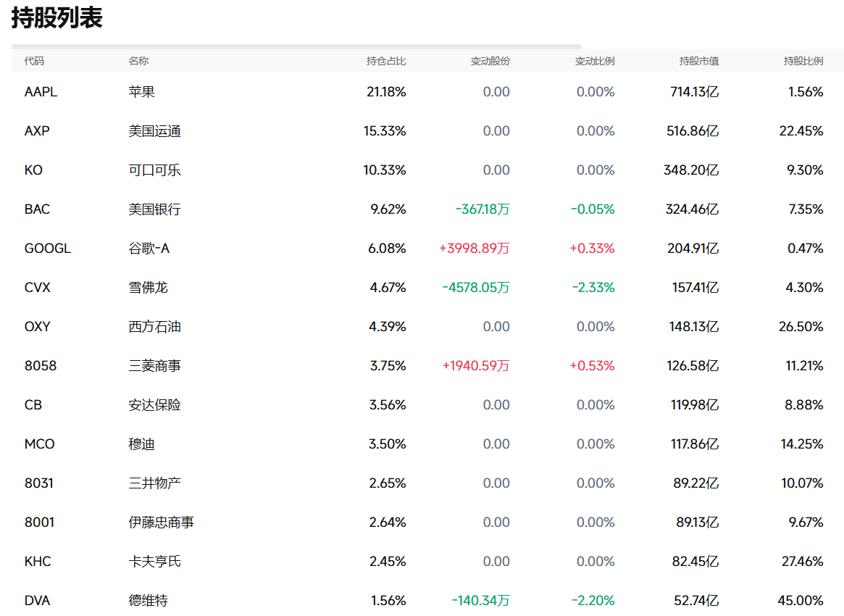This screenshot has height=616, width=844.
Task: Select the 美国运通 stock name
Action: click(x=154, y=131)
